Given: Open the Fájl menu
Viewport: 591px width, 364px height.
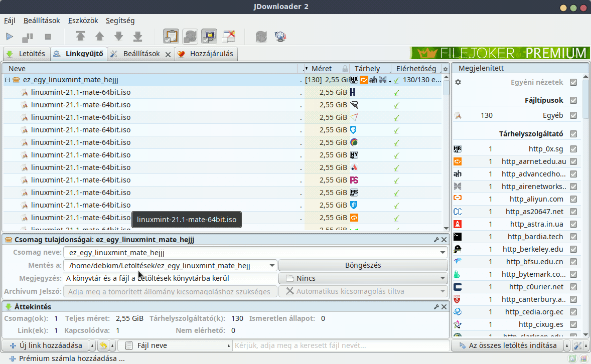Looking at the screenshot, I should (x=10, y=21).
